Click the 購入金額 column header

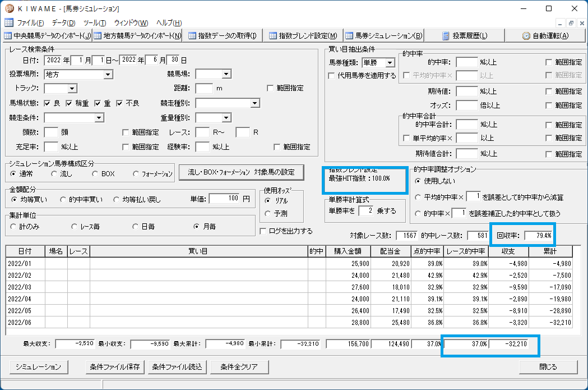coord(348,251)
